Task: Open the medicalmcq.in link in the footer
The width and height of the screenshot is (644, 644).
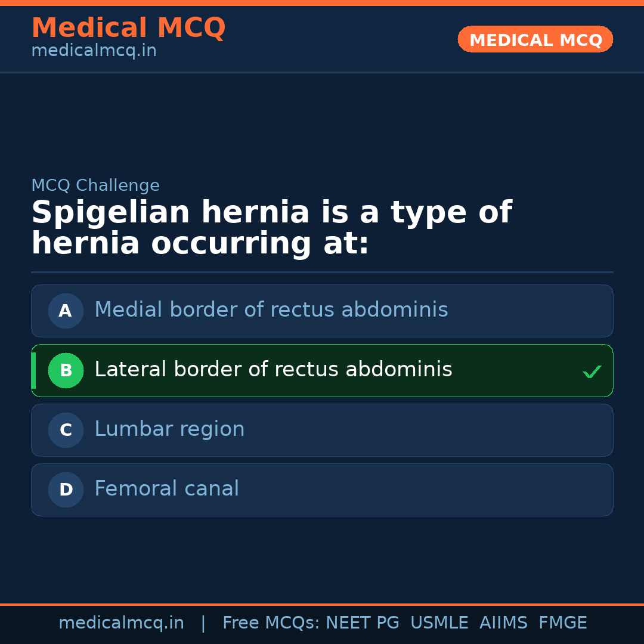Action: (121, 623)
